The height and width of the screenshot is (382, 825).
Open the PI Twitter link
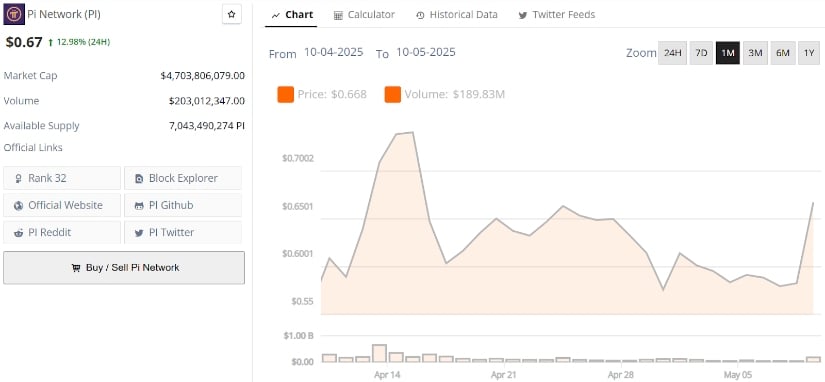click(x=183, y=233)
